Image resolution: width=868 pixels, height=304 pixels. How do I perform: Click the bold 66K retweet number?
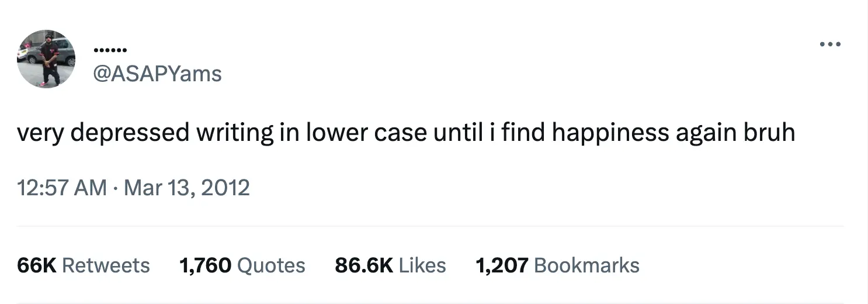coord(36,265)
